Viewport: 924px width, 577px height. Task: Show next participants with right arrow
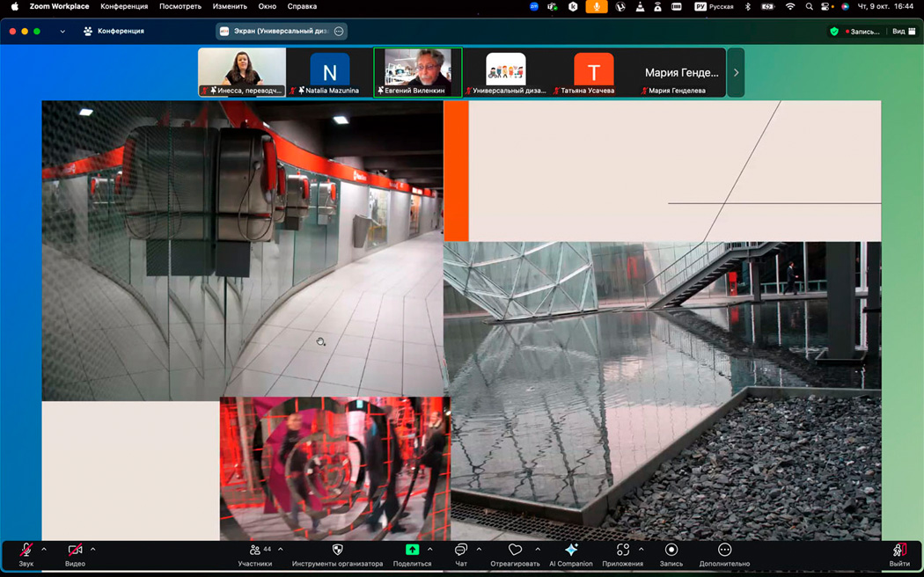(737, 72)
